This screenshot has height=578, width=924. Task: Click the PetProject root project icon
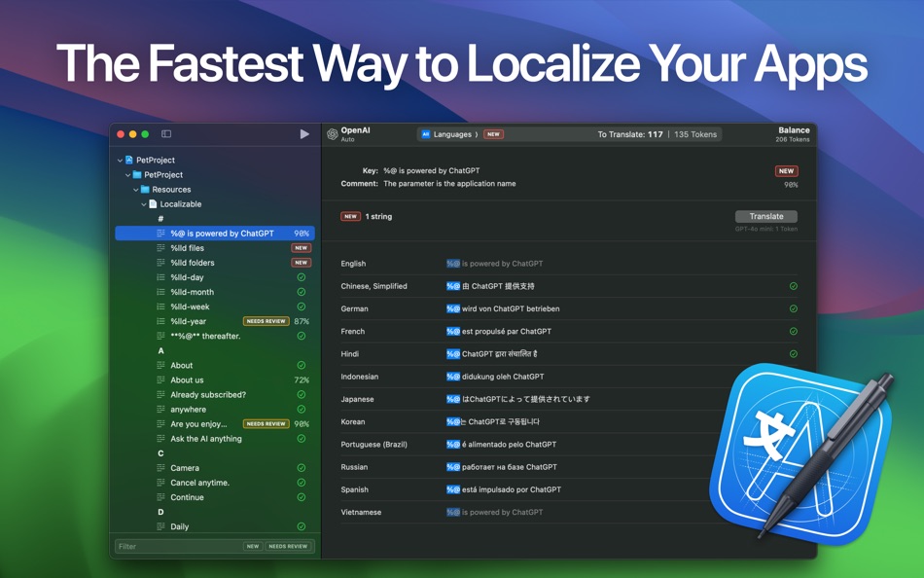(129, 160)
